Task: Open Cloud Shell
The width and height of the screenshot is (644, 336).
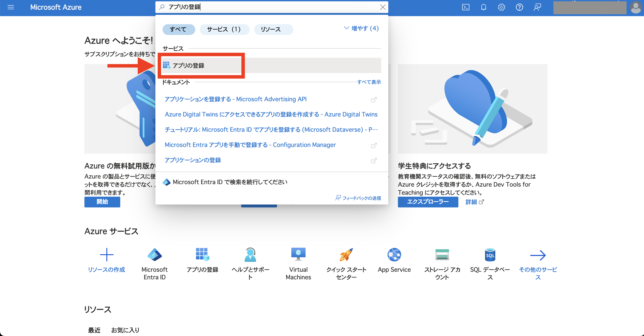Action: click(466, 7)
